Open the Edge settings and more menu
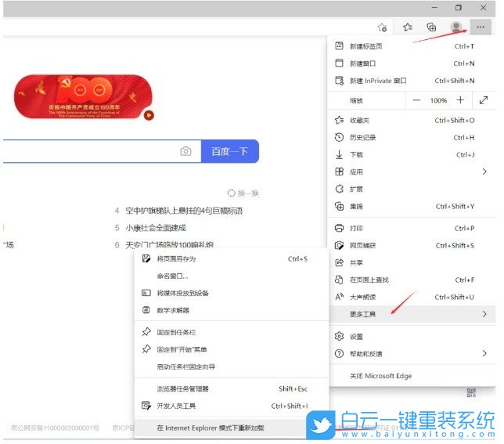Viewport: 504px width, 444px height. (x=481, y=27)
